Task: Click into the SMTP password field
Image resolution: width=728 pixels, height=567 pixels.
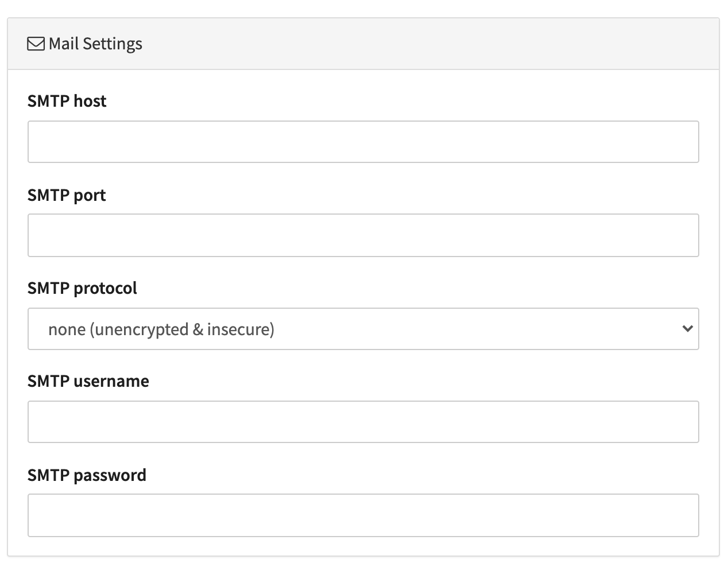Action: (x=363, y=515)
